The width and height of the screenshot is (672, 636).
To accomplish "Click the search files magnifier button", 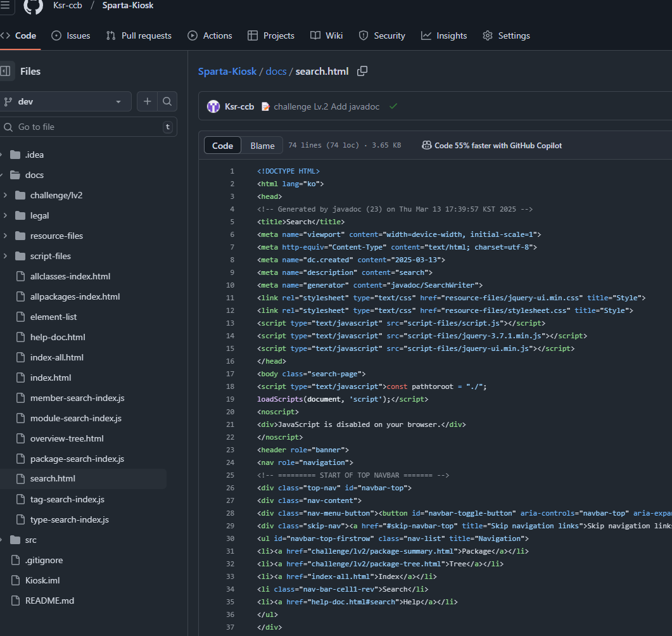I will click(x=167, y=101).
